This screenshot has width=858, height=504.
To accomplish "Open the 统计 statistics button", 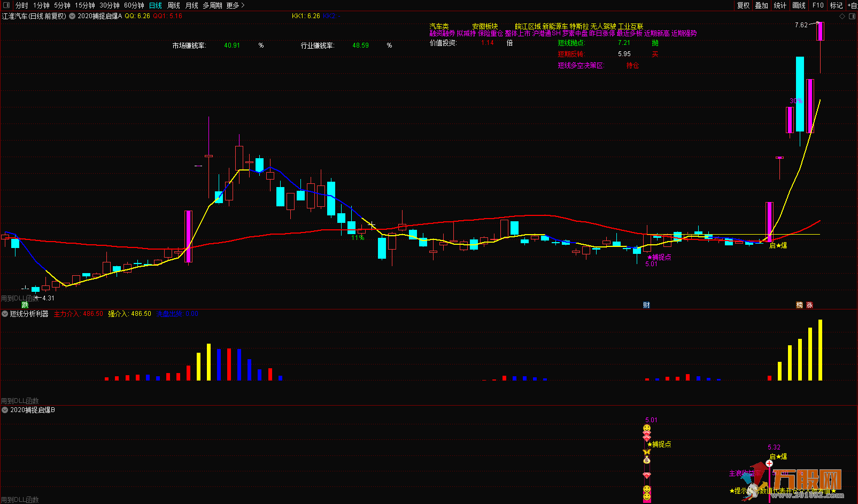I will [780, 5].
